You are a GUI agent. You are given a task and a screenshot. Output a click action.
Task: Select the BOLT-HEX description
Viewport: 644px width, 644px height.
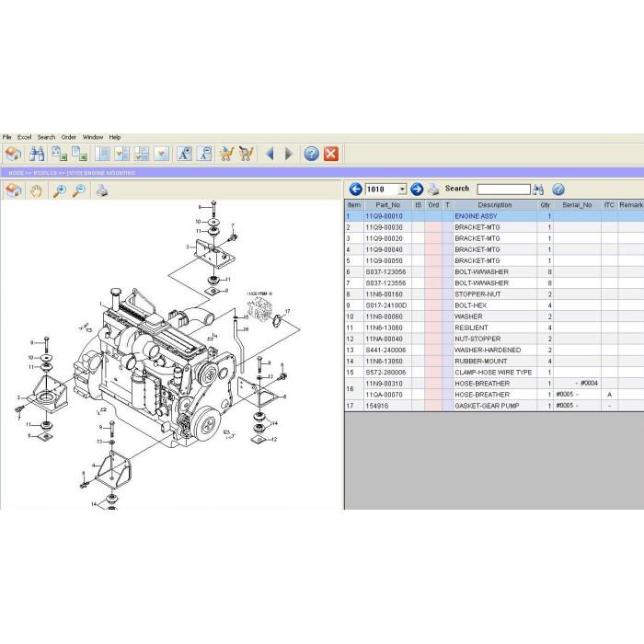471,305
